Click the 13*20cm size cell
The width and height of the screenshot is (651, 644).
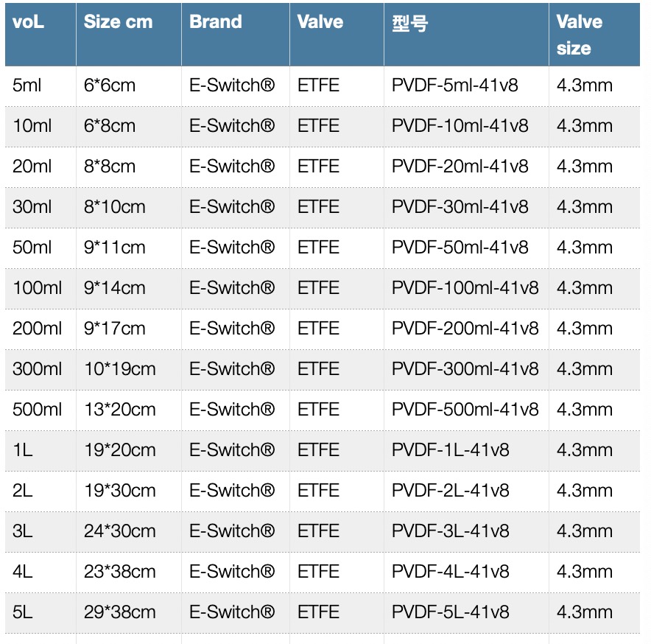119,410
